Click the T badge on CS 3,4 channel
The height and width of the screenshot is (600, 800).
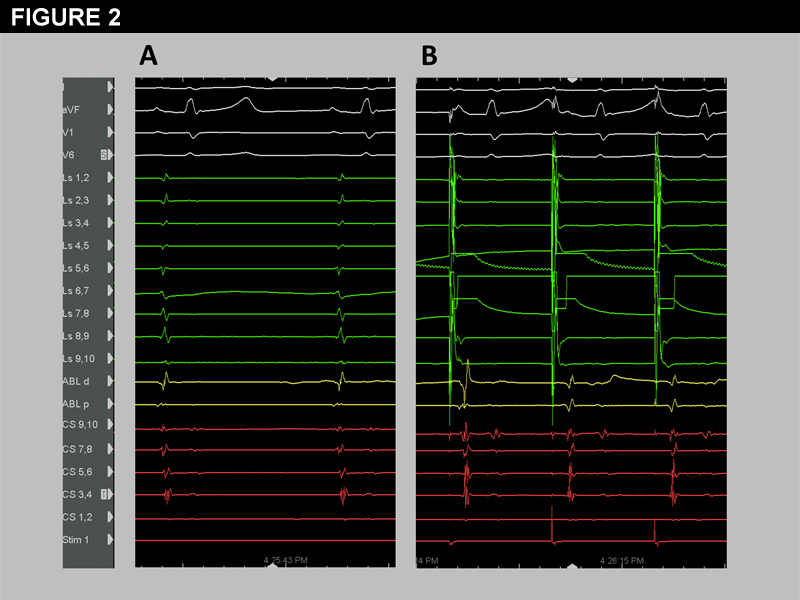[x=104, y=494]
